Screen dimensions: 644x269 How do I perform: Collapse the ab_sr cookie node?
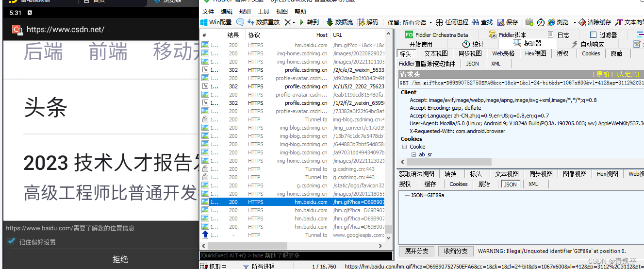tap(414, 154)
